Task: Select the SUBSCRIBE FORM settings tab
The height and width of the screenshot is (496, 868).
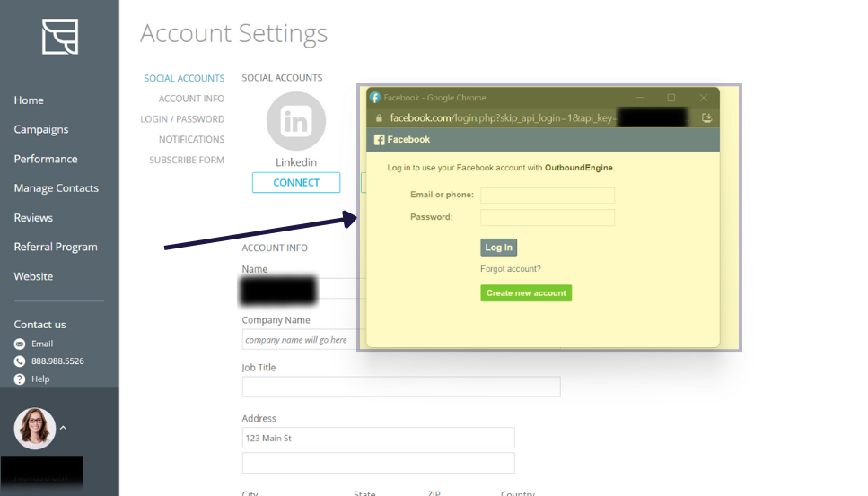Action: (187, 160)
